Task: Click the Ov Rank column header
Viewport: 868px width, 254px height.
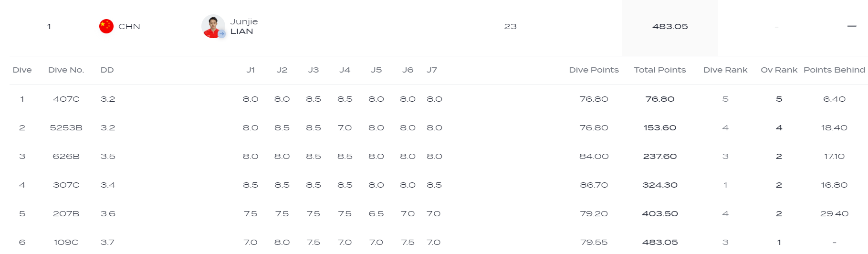Action: coord(779,70)
